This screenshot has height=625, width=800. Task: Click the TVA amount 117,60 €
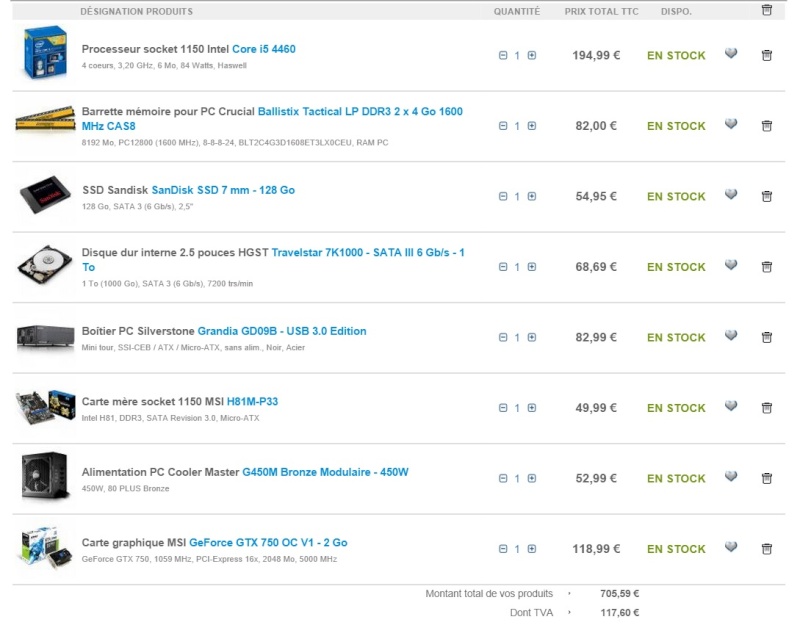(x=619, y=612)
